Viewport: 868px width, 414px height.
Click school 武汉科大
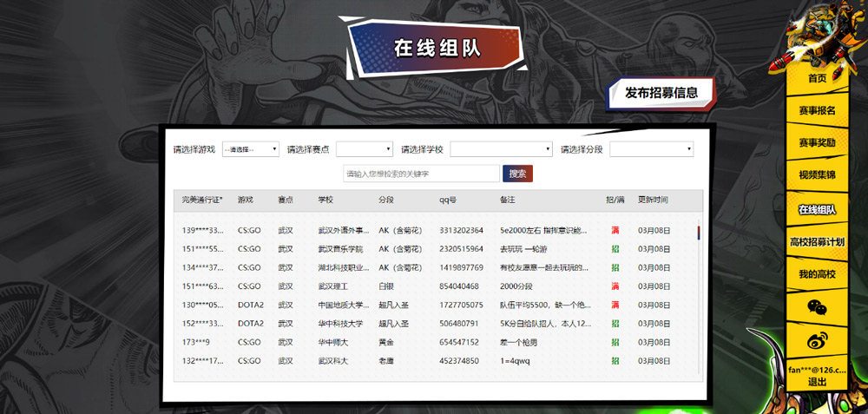332,361
